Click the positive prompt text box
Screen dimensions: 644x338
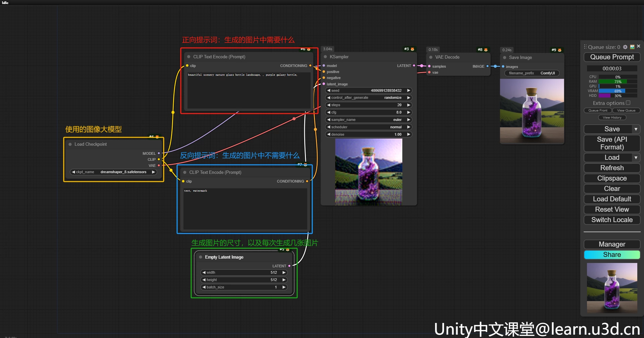(x=248, y=90)
